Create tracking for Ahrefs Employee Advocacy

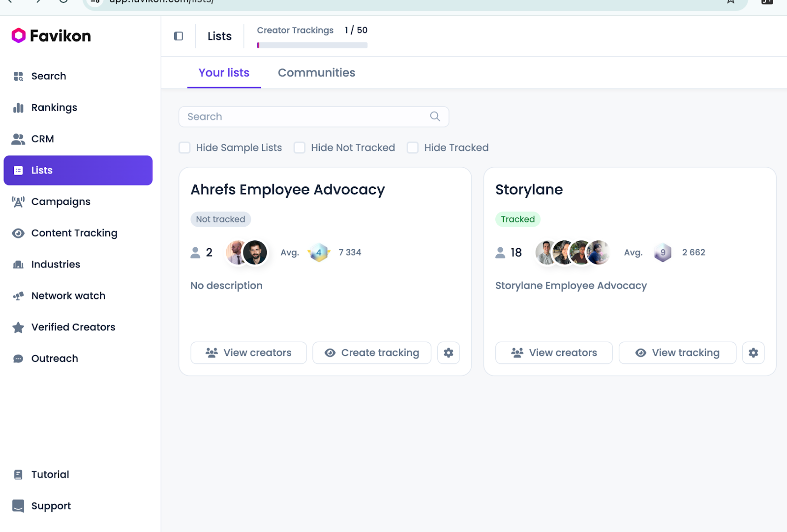[x=372, y=353]
